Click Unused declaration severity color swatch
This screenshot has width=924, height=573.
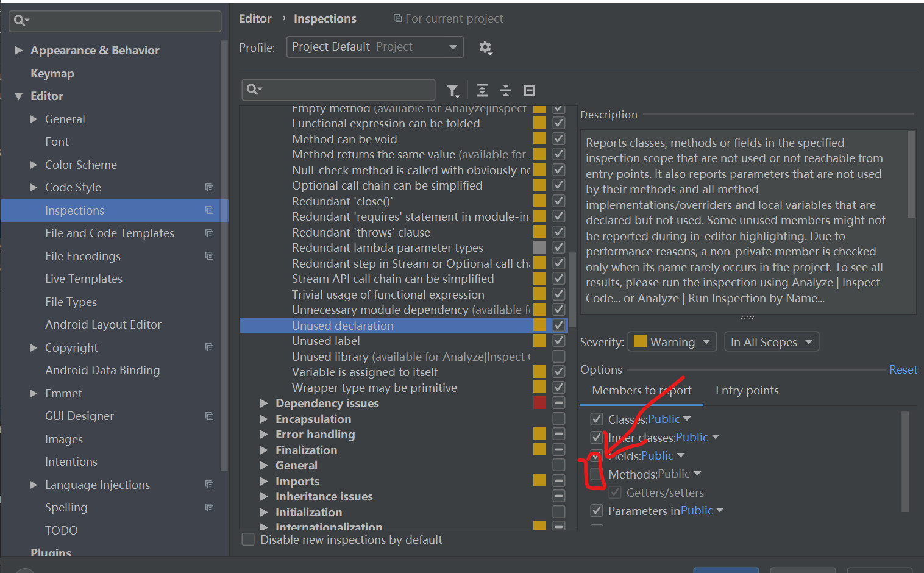(539, 326)
